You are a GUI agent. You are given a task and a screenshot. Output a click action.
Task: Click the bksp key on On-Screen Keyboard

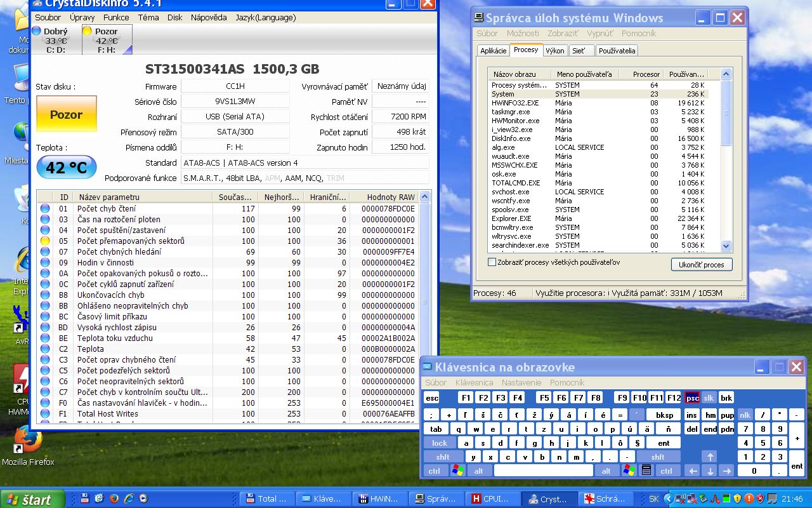[664, 415]
